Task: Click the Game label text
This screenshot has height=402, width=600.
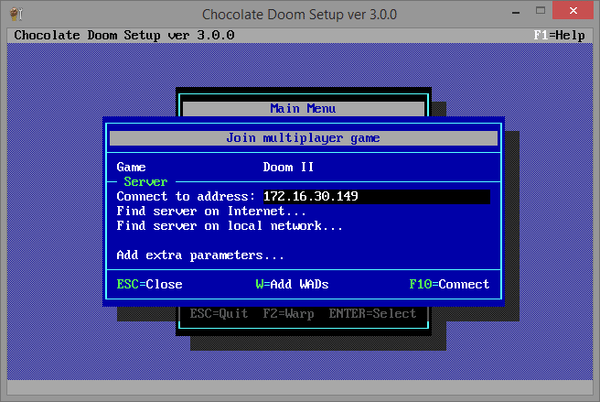Action: click(131, 167)
